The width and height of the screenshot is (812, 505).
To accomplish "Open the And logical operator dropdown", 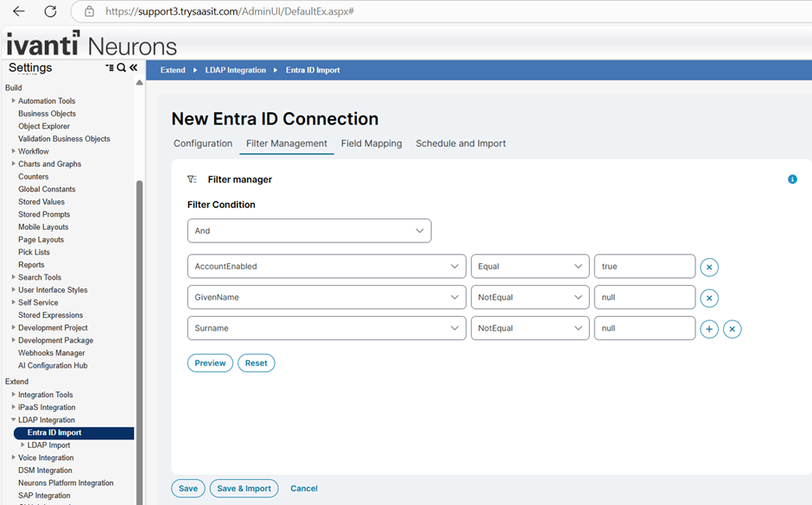I will (308, 230).
